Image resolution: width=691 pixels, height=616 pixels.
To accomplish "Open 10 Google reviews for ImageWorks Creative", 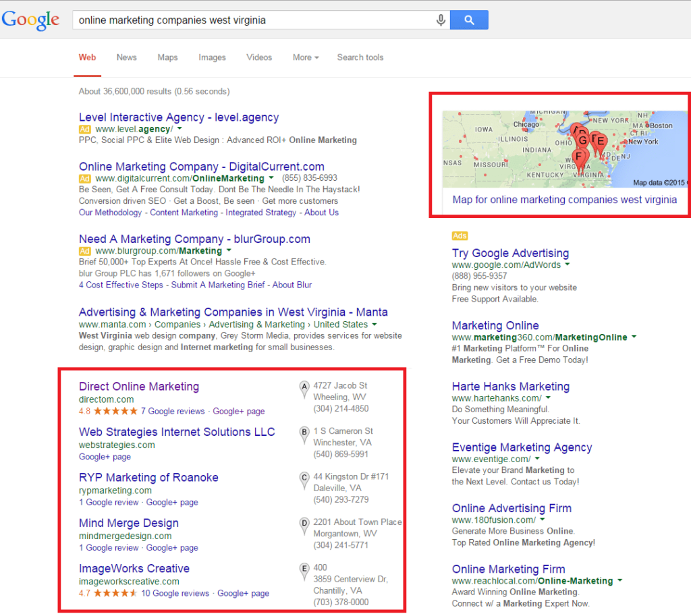I will pyautogui.click(x=175, y=593).
